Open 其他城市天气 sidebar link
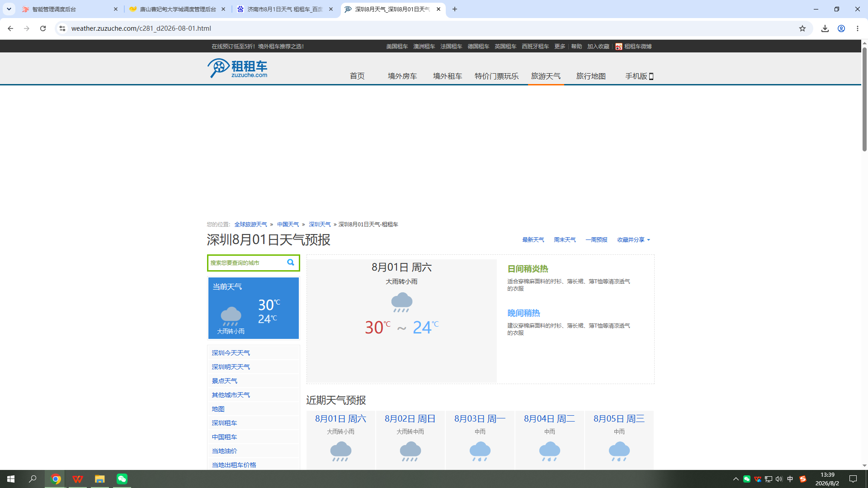 231,395
